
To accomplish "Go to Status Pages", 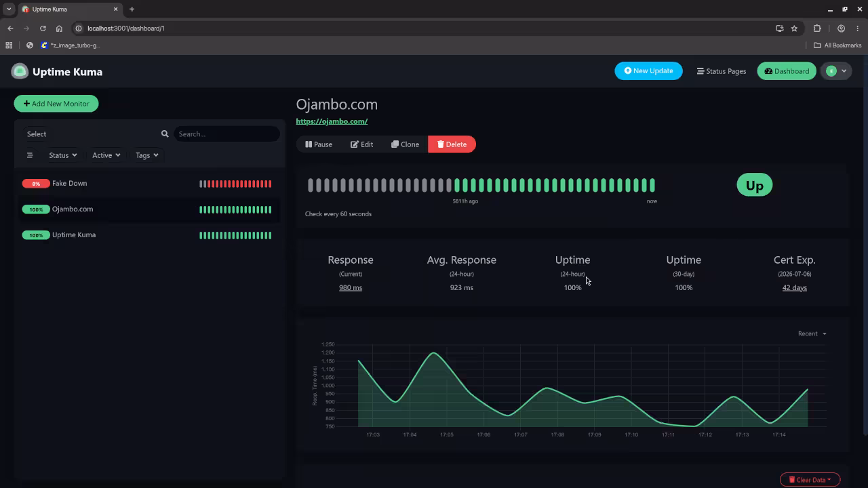I will [x=721, y=71].
